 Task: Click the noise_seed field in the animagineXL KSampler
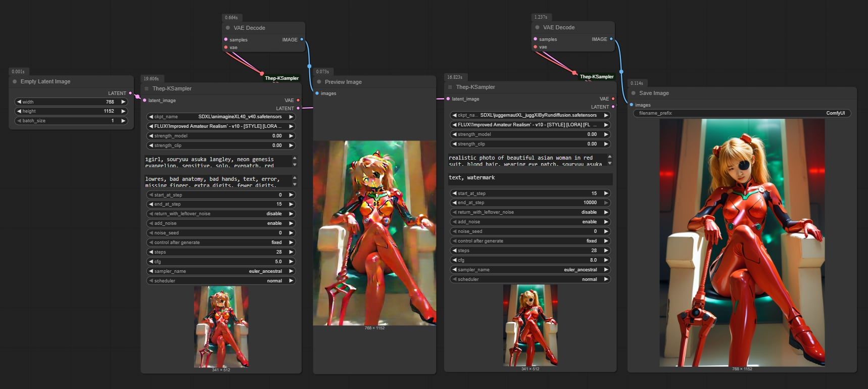tap(221, 233)
